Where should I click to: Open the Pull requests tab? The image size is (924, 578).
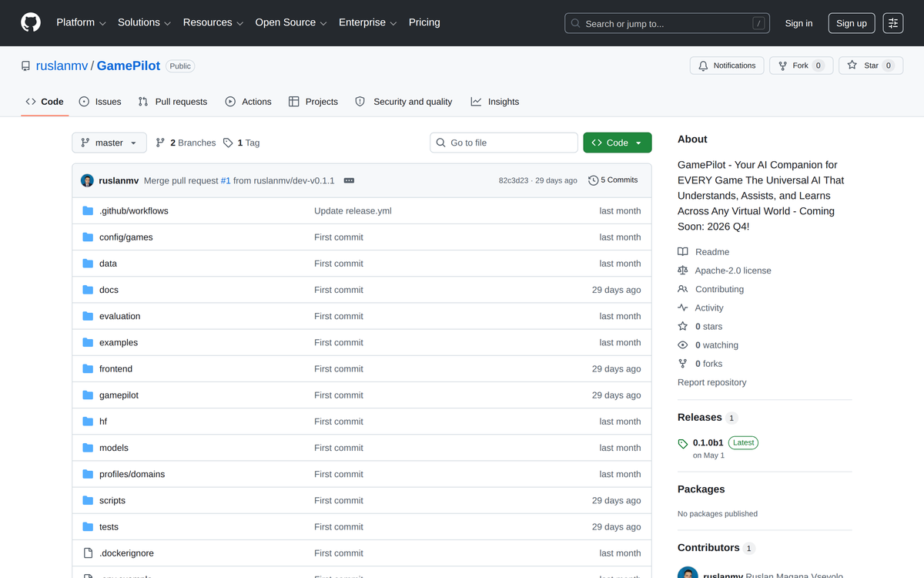172,102
